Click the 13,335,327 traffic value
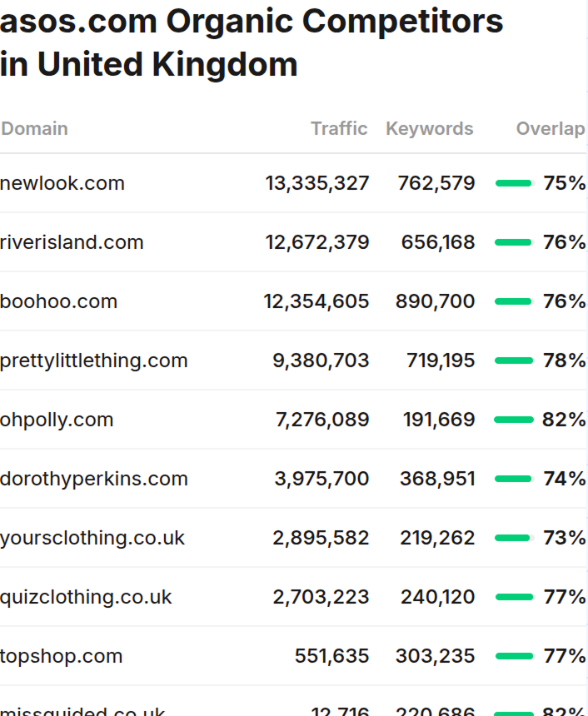Screen dimensions: 588x716 (x=317, y=183)
